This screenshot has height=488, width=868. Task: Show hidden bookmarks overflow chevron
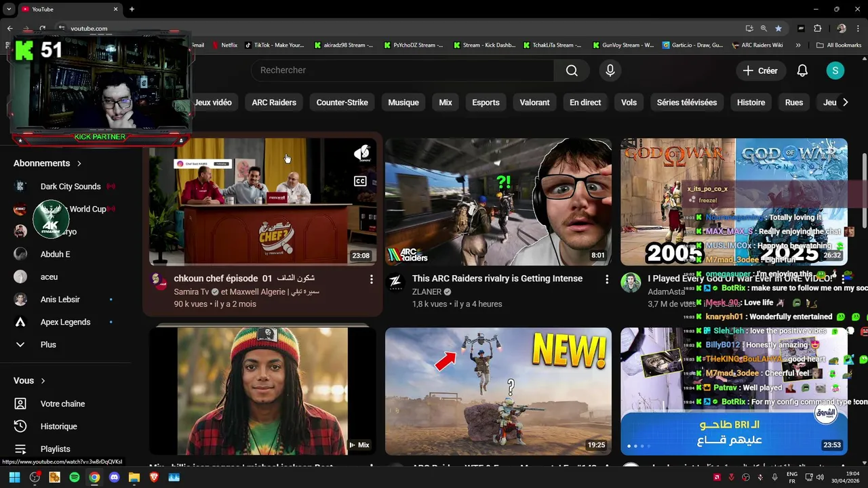(798, 45)
